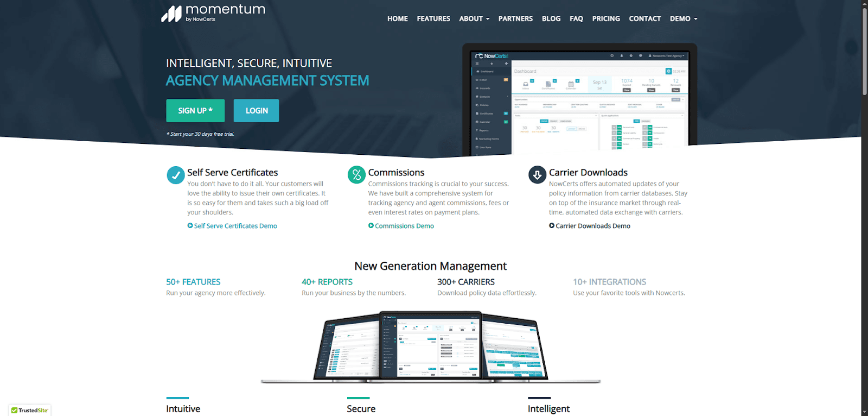Open Self Serve Certificates Demo link
The height and width of the screenshot is (416, 868).
tap(235, 226)
